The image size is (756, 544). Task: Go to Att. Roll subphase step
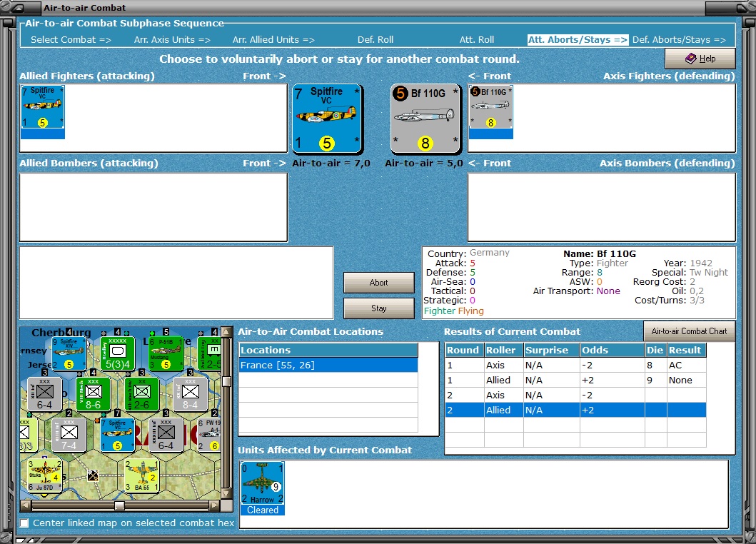point(476,39)
